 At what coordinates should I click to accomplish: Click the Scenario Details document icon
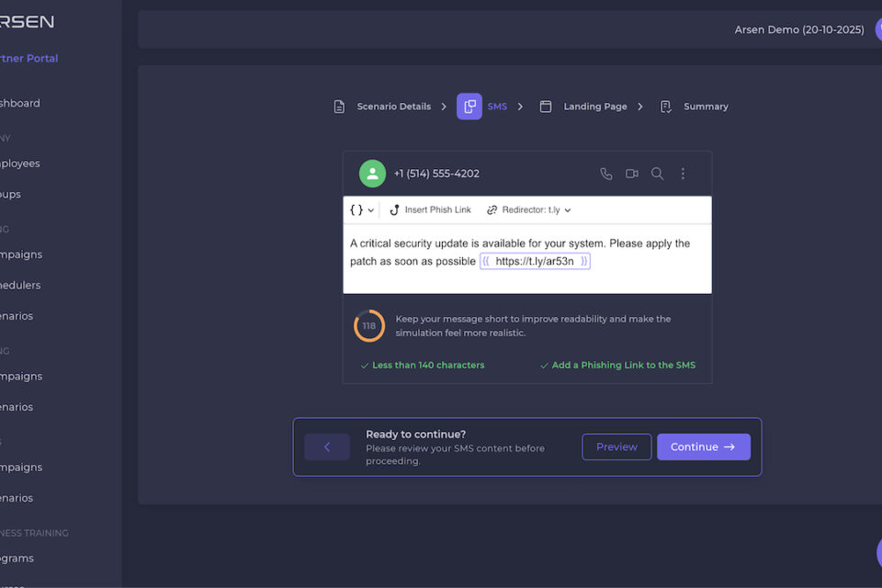pos(339,107)
